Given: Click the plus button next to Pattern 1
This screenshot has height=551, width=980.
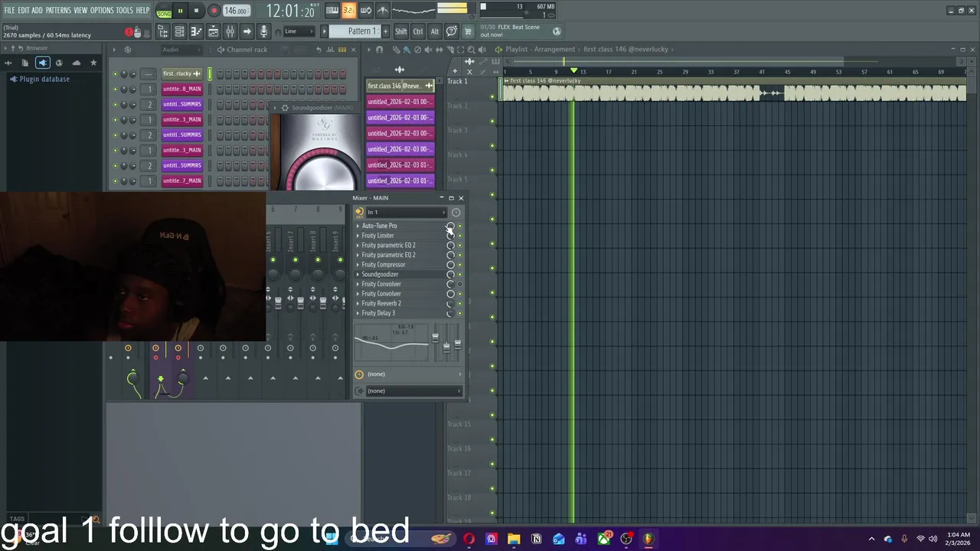Looking at the screenshot, I should click(x=384, y=31).
